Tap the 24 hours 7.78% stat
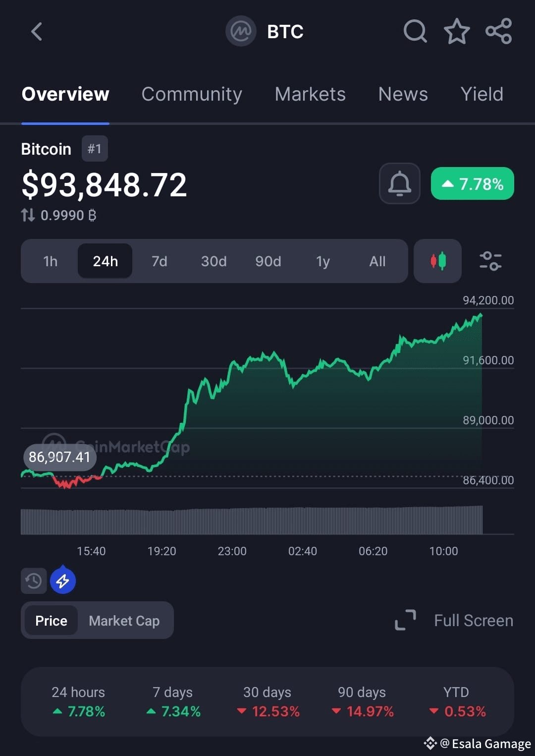Image resolution: width=535 pixels, height=756 pixels. coord(78,702)
